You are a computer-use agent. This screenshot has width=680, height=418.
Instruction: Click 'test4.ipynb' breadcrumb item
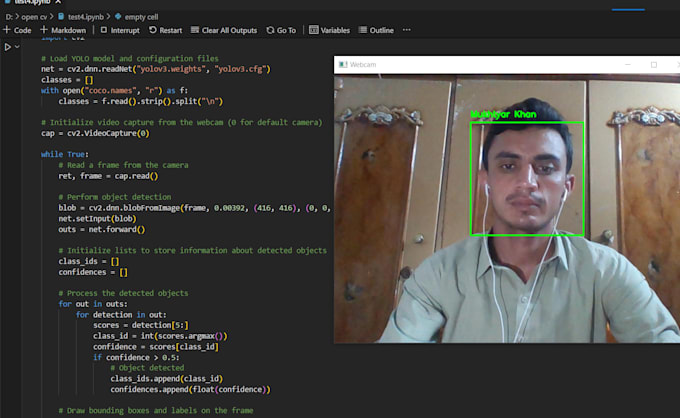(x=81, y=17)
